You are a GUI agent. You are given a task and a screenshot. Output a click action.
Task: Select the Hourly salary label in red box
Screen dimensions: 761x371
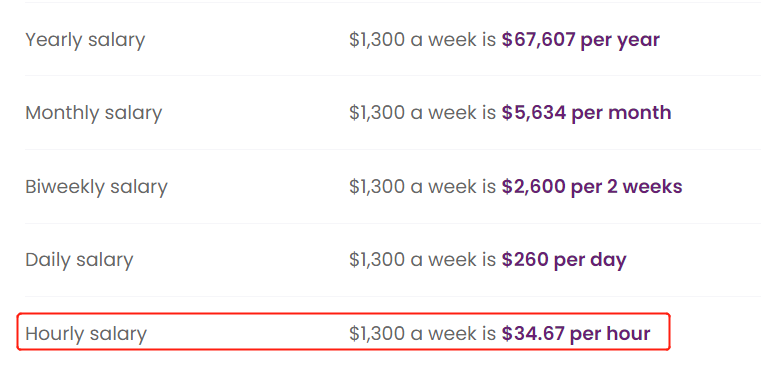tap(86, 334)
